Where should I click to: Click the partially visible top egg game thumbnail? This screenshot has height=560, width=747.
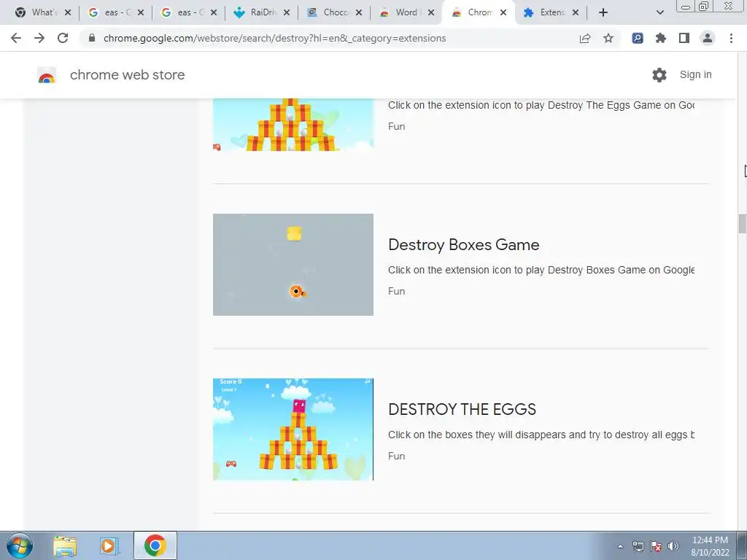point(293,125)
